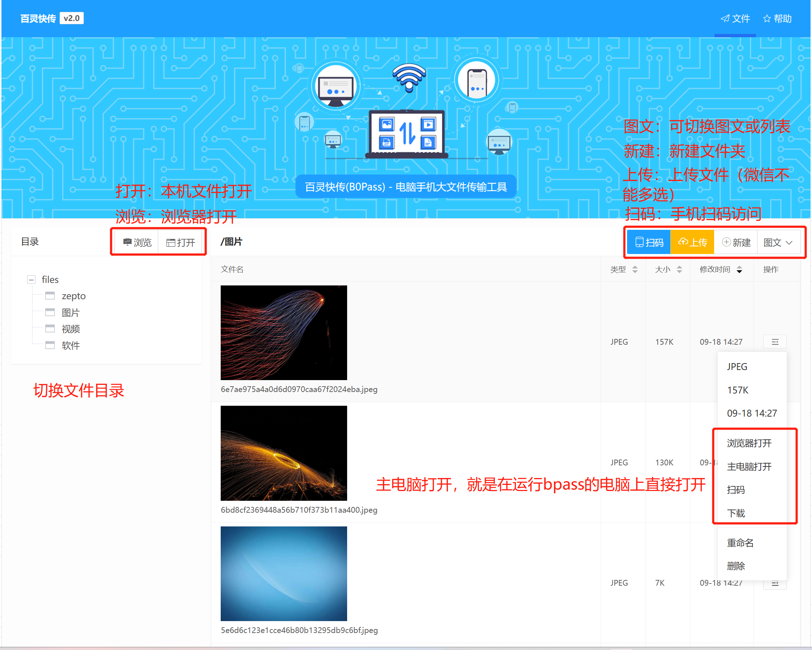This screenshot has height=650, width=812.
Task: Choose 重命名 rename from the menu
Action: click(x=740, y=543)
